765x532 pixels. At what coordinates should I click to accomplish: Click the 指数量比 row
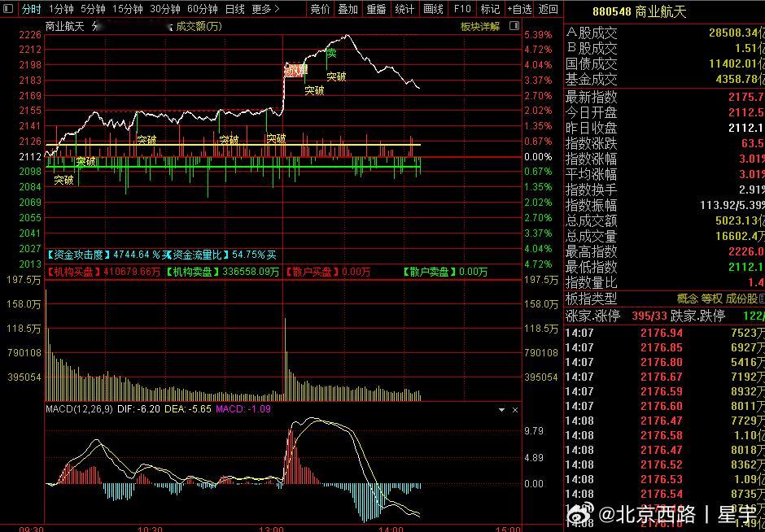[665, 282]
